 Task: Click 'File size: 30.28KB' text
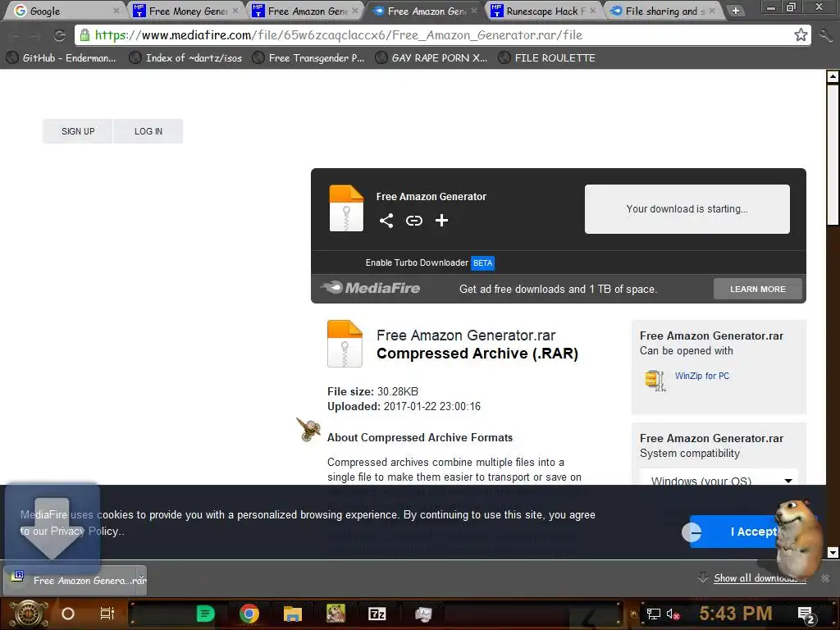tap(372, 391)
